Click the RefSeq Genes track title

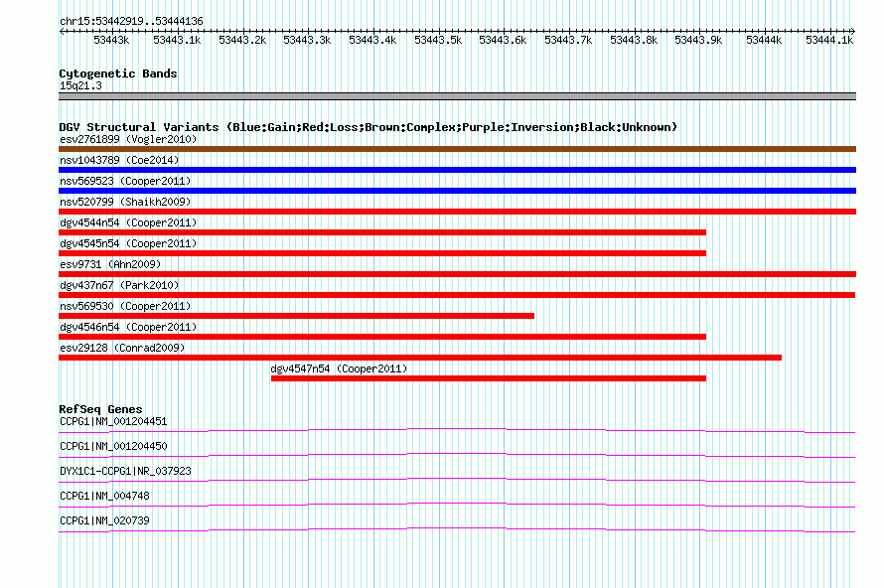point(100,409)
